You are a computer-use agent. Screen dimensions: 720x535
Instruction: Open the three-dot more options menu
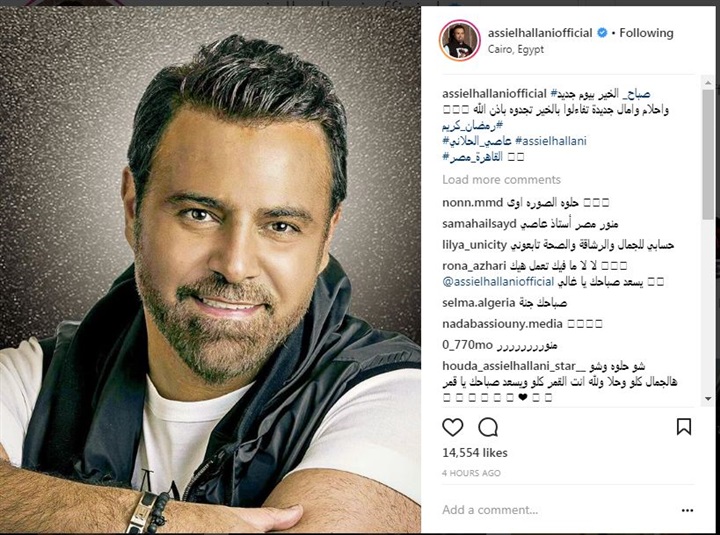pyautogui.click(x=687, y=511)
